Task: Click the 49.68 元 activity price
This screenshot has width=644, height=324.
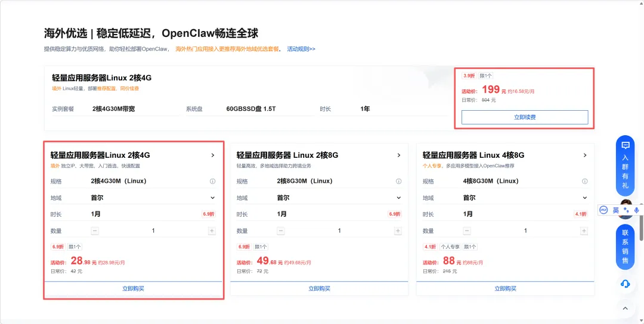Action: [270, 261]
